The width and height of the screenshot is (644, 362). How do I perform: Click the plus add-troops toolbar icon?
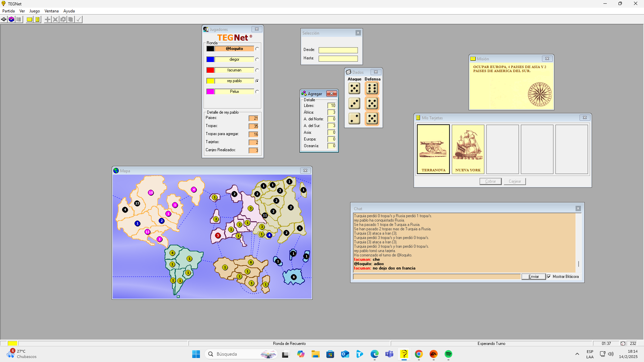tap(48, 19)
